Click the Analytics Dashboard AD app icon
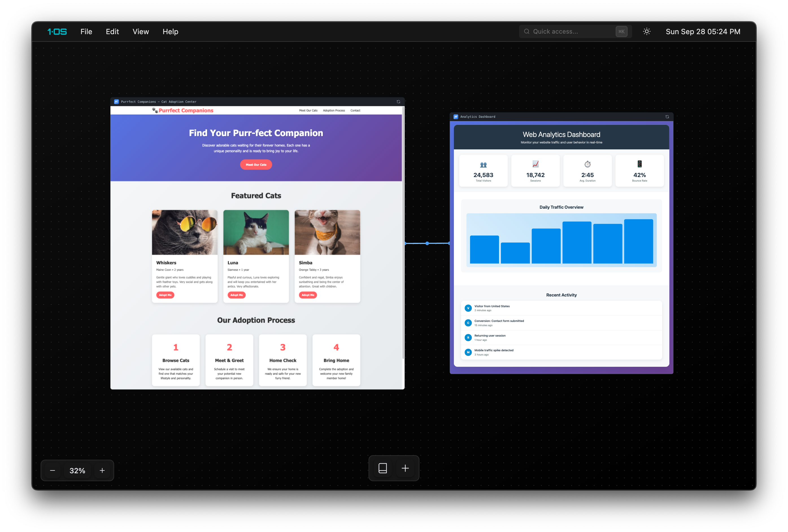 (456, 117)
